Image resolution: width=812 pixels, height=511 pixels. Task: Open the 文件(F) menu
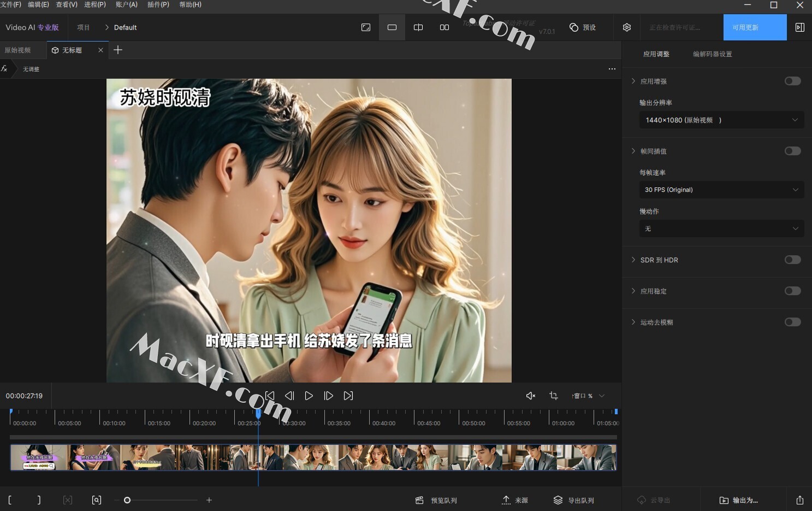click(x=11, y=4)
